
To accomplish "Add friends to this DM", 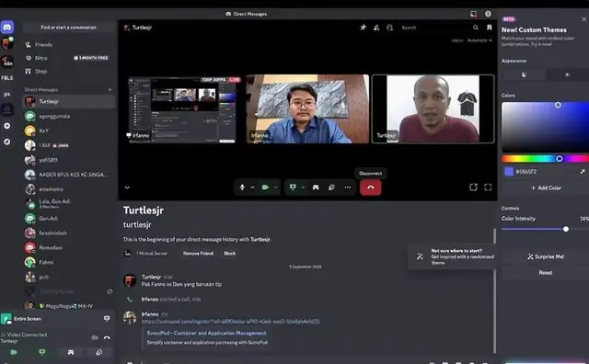I will [x=376, y=28].
